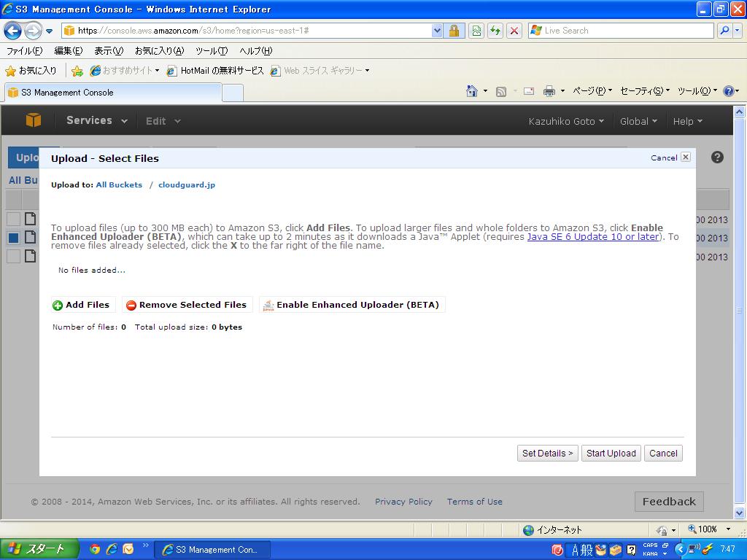This screenshot has width=747, height=560.
Task: Click the Read Mail envelope icon
Action: pyautogui.click(x=528, y=91)
